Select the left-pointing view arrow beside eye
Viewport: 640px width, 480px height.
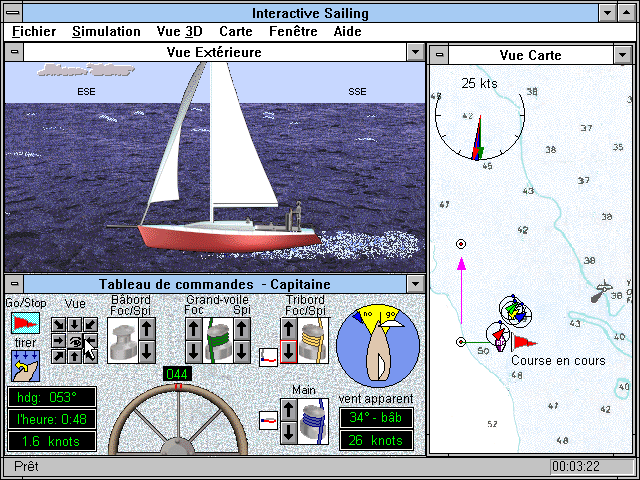(90, 341)
